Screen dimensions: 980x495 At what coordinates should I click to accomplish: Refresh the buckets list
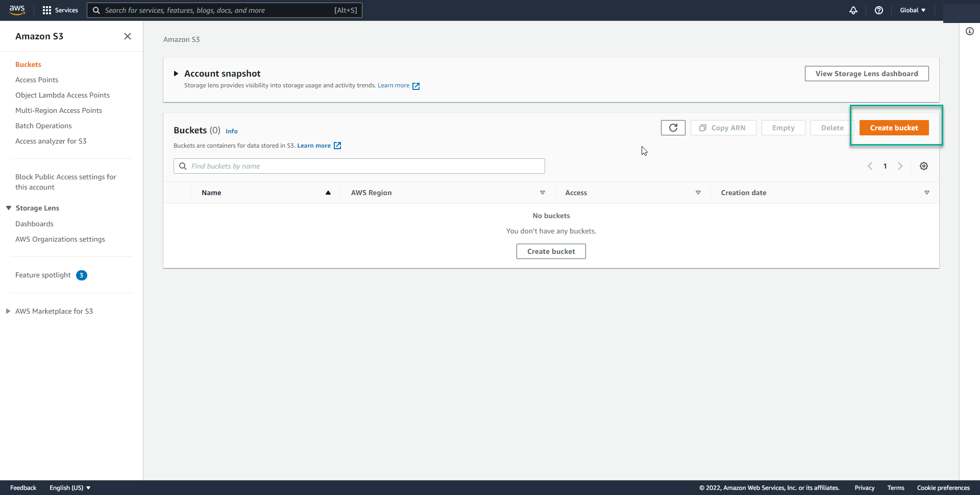(673, 128)
